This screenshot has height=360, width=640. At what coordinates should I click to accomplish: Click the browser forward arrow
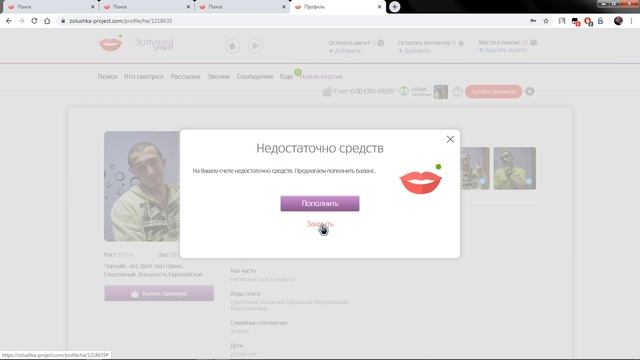[x=21, y=21]
